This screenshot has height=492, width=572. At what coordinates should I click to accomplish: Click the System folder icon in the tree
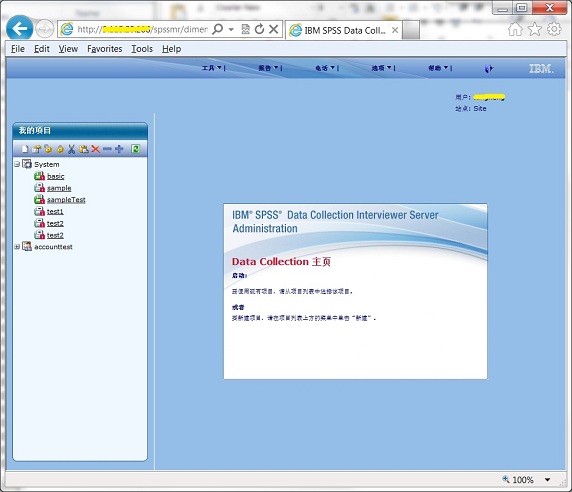tap(27, 164)
